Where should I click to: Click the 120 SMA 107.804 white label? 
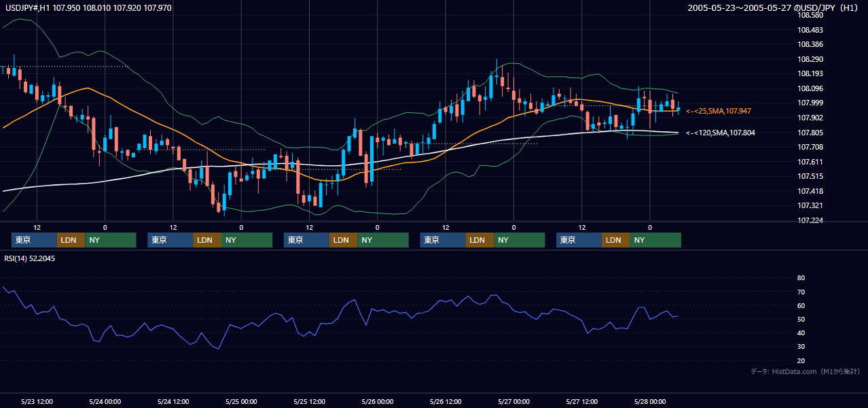[x=720, y=133]
